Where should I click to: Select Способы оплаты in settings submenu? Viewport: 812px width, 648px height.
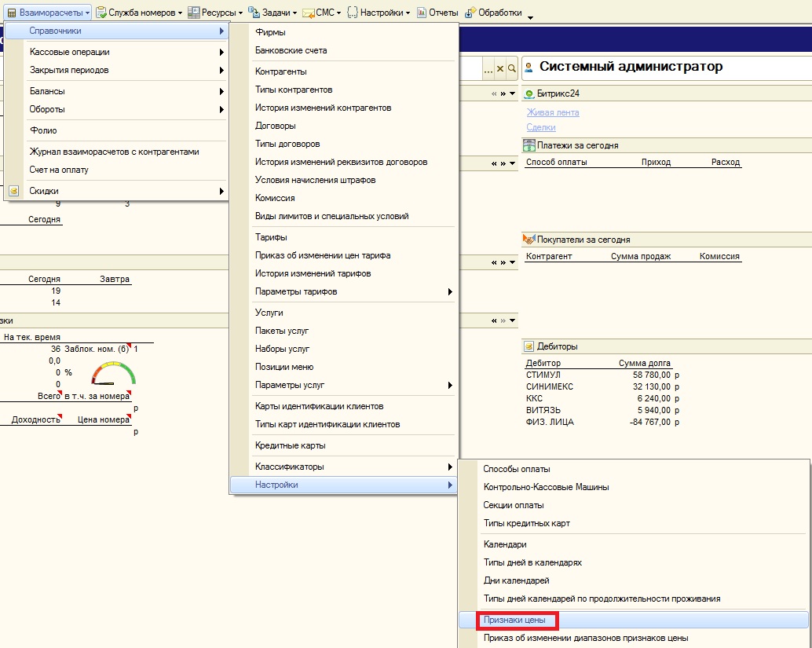click(x=634, y=469)
